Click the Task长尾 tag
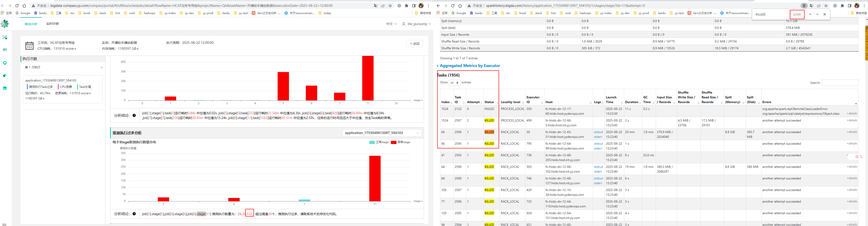 pyautogui.click(x=85, y=87)
